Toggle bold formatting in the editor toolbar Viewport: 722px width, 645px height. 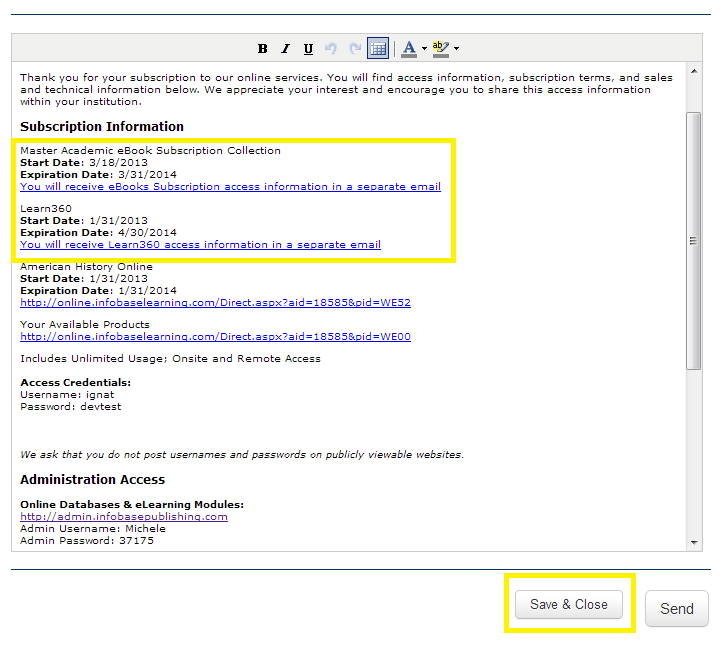(x=262, y=48)
